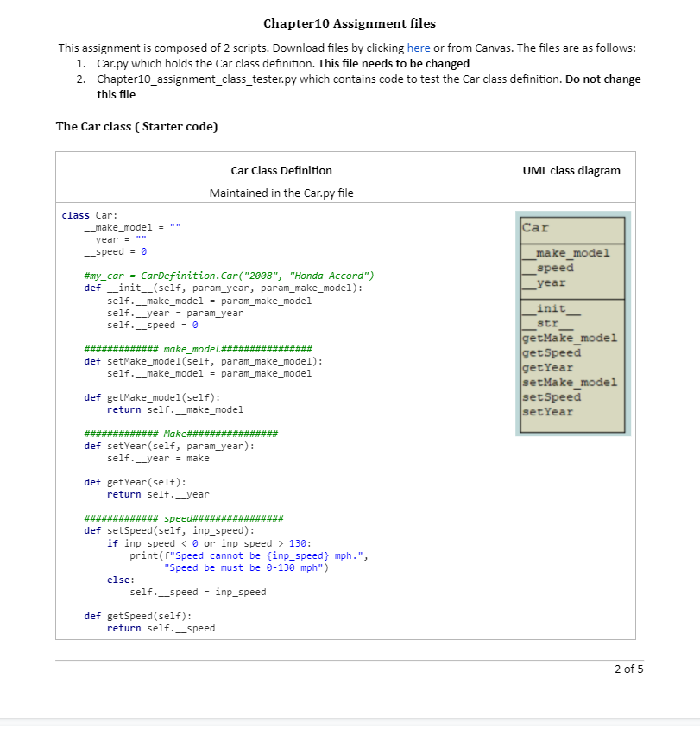
Task: Select setSpeed entry in UML diagram
Action: 549,396
